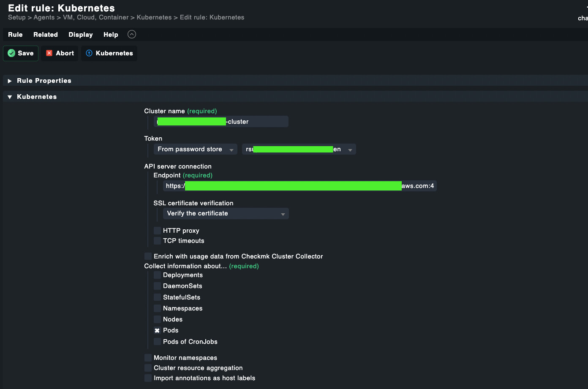Viewport: 588px width, 389px height.
Task: Enable the HTTP proxy checkbox
Action: (x=157, y=231)
